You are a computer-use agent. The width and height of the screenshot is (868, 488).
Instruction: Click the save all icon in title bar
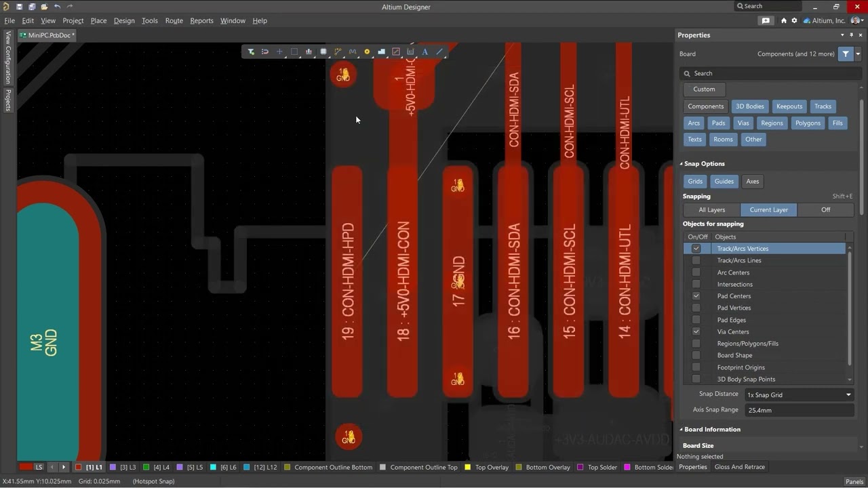pos(32,7)
